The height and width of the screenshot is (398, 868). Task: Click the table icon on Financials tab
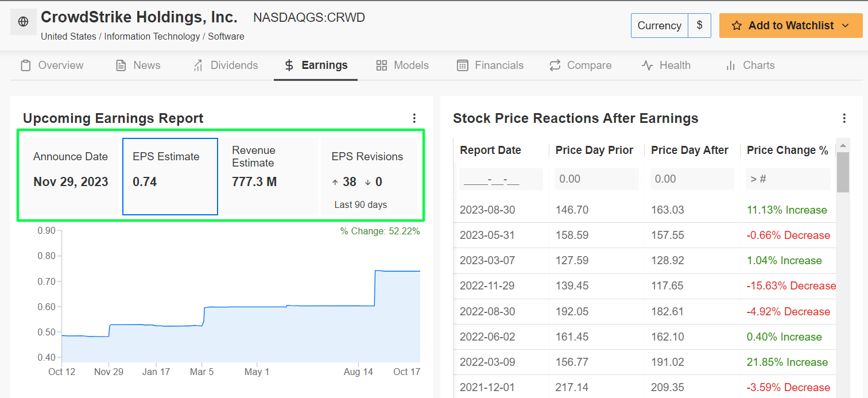click(x=462, y=65)
